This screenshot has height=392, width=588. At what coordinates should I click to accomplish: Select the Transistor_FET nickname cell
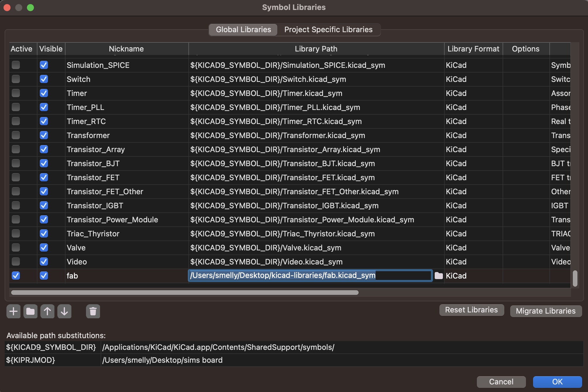point(127,178)
